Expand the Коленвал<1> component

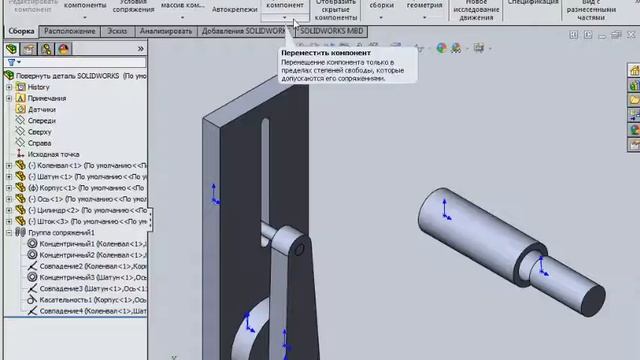(x=9, y=165)
